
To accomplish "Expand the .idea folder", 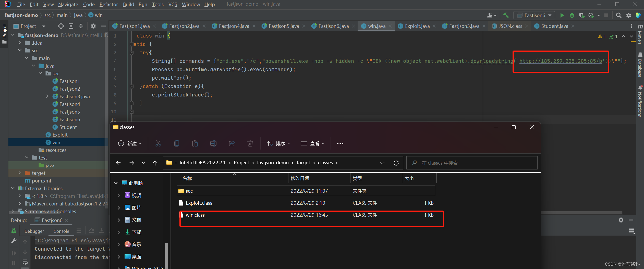I will [x=20, y=43].
